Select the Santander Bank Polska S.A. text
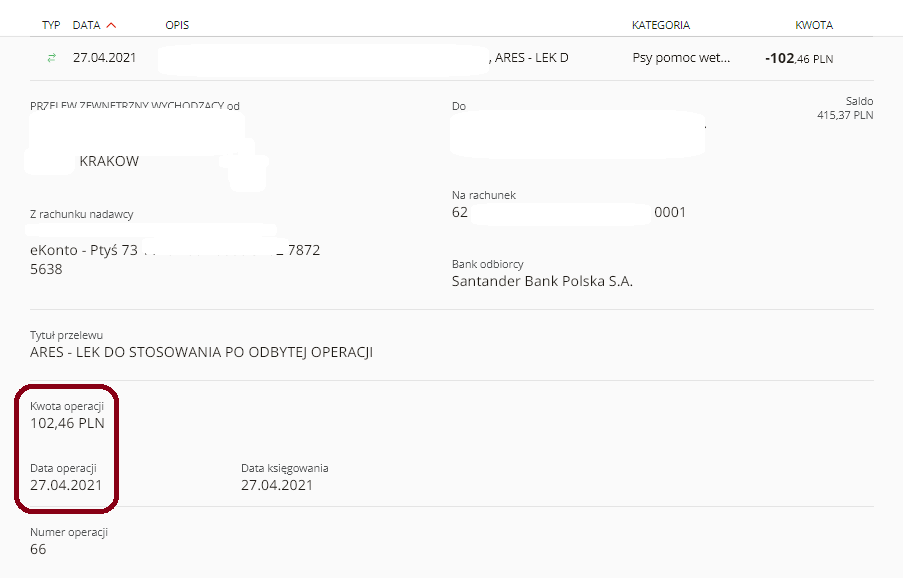The image size is (903, 578). tap(542, 282)
